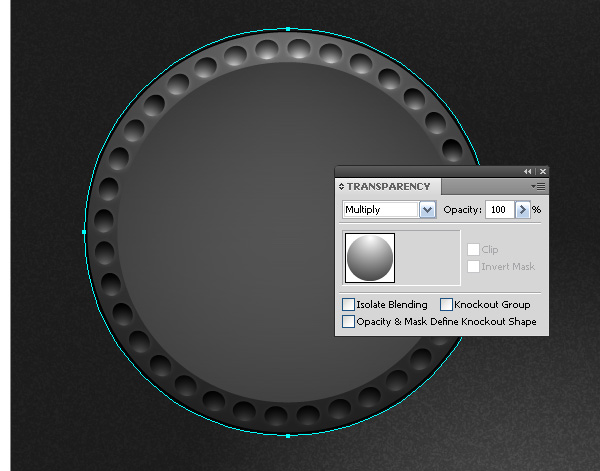Click the empty opacity mask thumbnail area
600x471 pixels.
point(428,258)
